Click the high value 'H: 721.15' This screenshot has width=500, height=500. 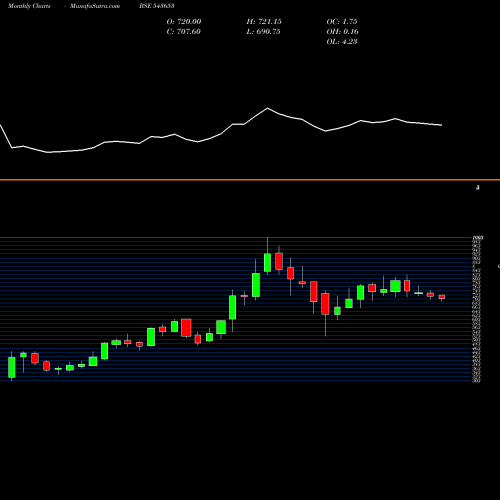tap(264, 21)
